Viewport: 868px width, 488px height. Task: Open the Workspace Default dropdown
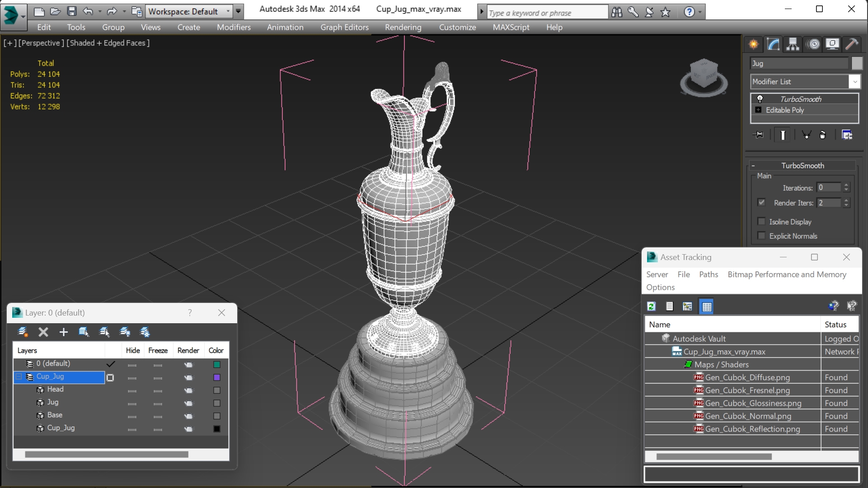(x=189, y=11)
